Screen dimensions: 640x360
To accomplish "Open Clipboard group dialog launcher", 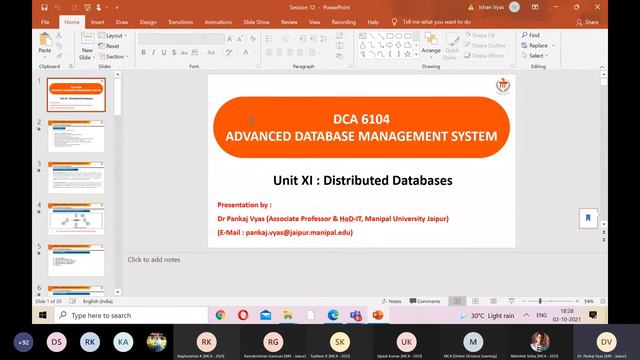I will tap(71, 66).
